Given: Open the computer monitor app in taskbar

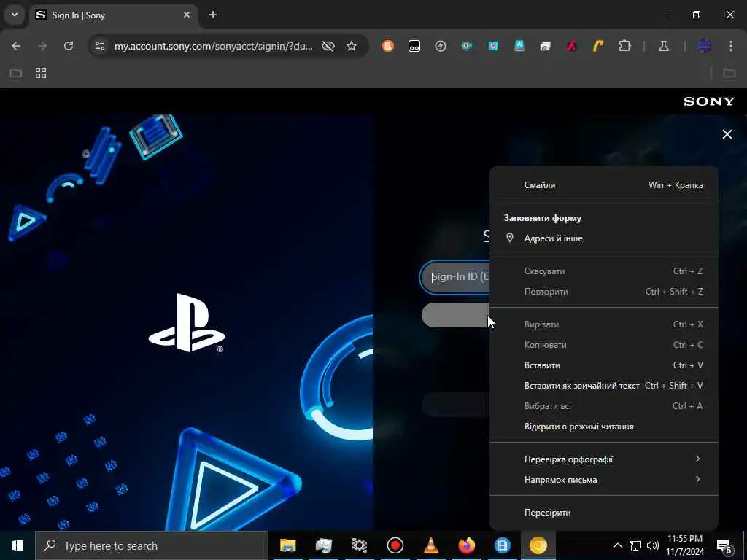Looking at the screenshot, I should click(x=323, y=545).
